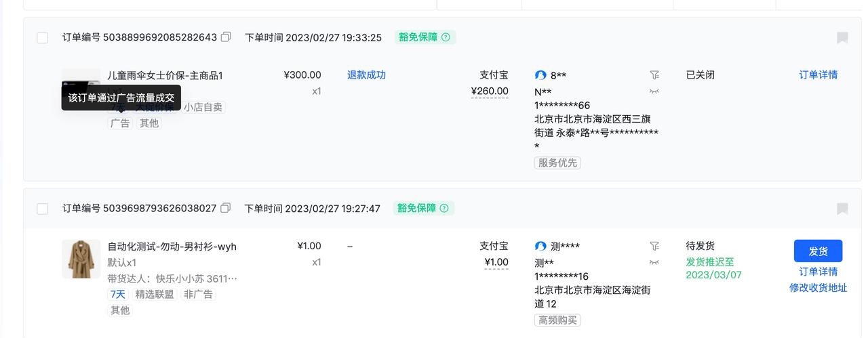Open help icon beside first 豁免保障 badge
This screenshot has width=868, height=338.
point(446,37)
